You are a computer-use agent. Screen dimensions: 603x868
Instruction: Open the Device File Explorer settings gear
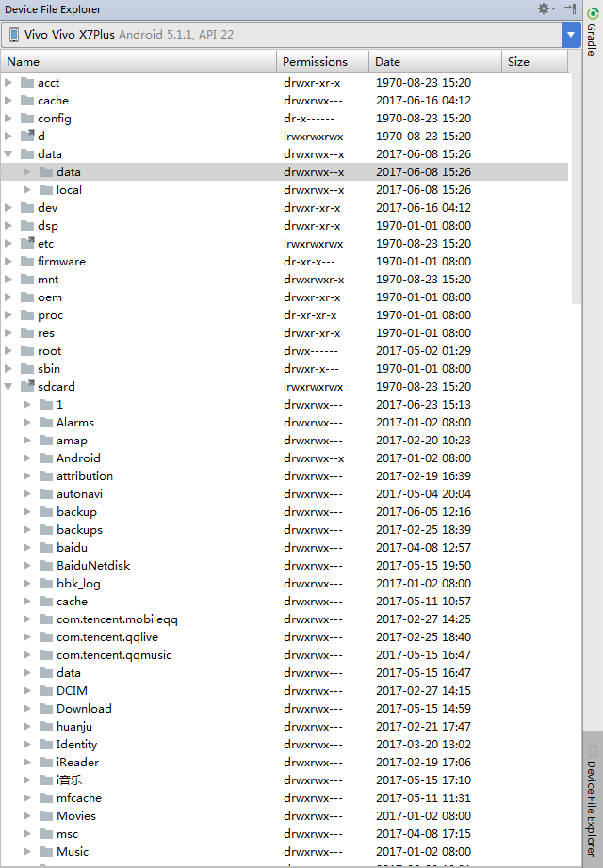tap(546, 8)
